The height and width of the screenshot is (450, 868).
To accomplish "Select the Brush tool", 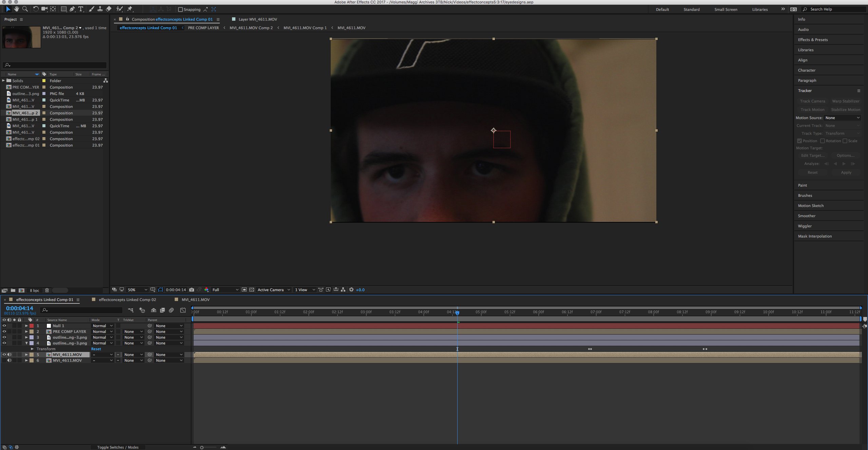I will [91, 9].
